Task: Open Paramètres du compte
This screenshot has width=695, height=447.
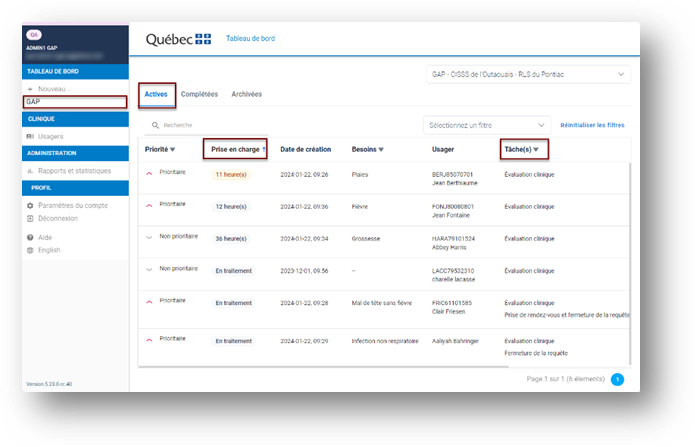Action: 73,206
